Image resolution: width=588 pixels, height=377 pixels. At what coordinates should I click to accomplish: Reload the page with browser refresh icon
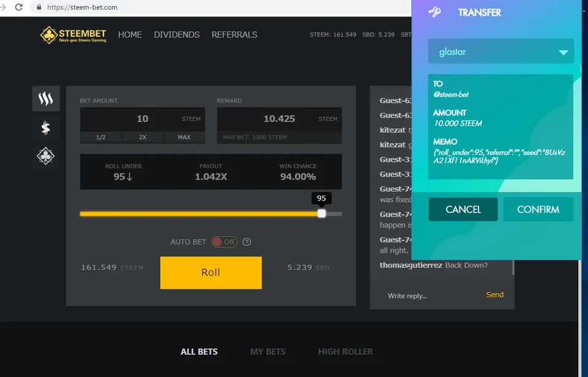19,7
